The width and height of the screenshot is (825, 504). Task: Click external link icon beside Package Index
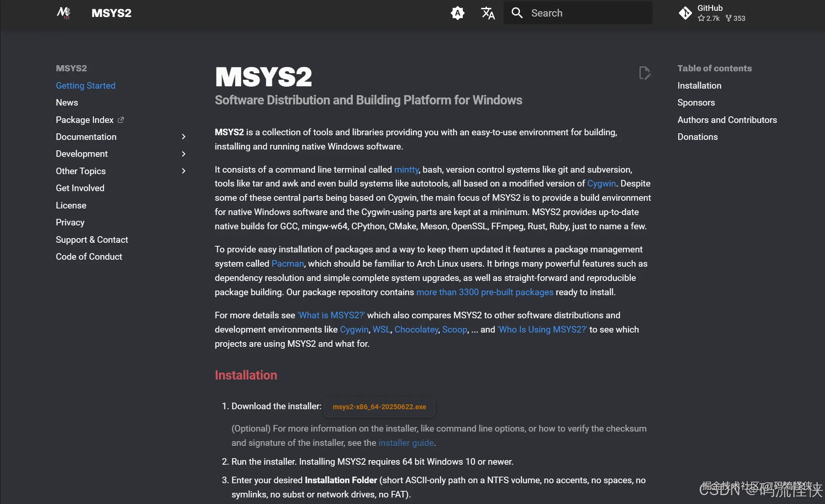121,120
